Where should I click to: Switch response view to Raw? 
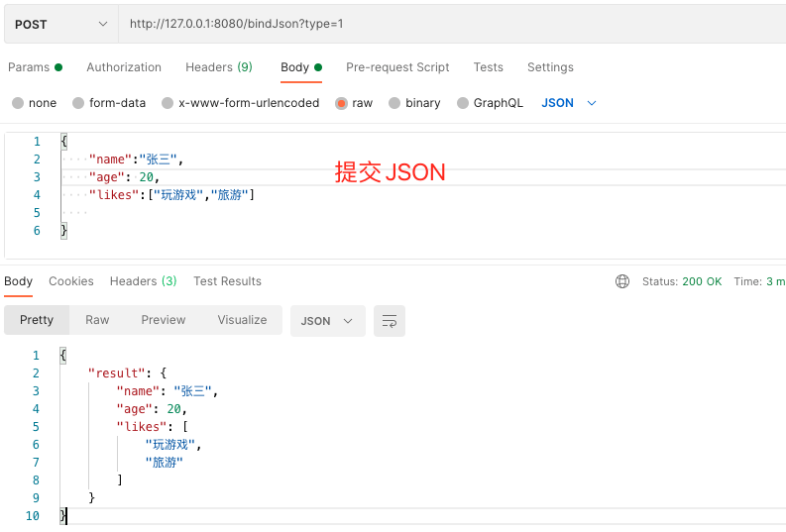[x=97, y=320]
